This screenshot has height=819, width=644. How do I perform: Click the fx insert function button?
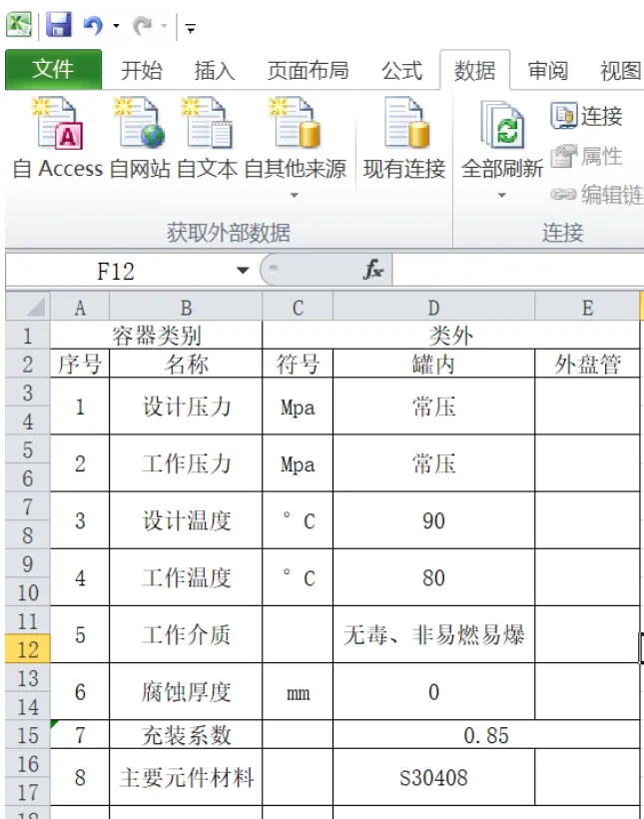[373, 270]
